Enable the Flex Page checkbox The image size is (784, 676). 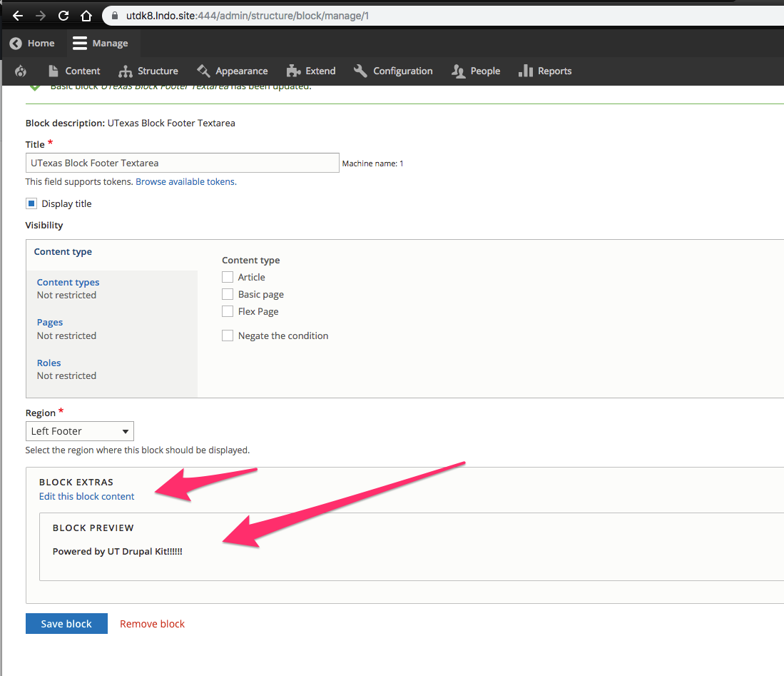tap(228, 311)
